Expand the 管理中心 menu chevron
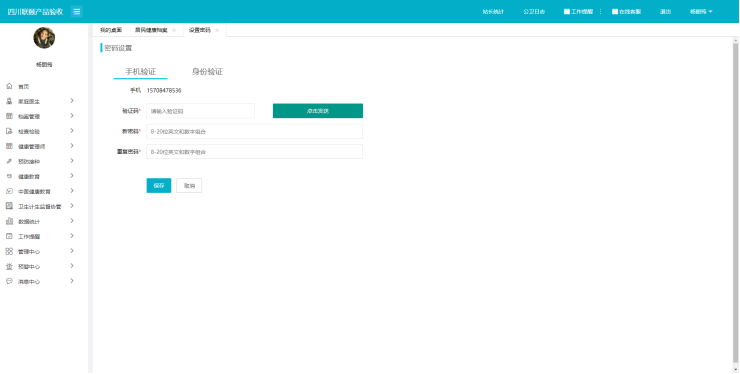Screen dimensions: 740x374 72,251
